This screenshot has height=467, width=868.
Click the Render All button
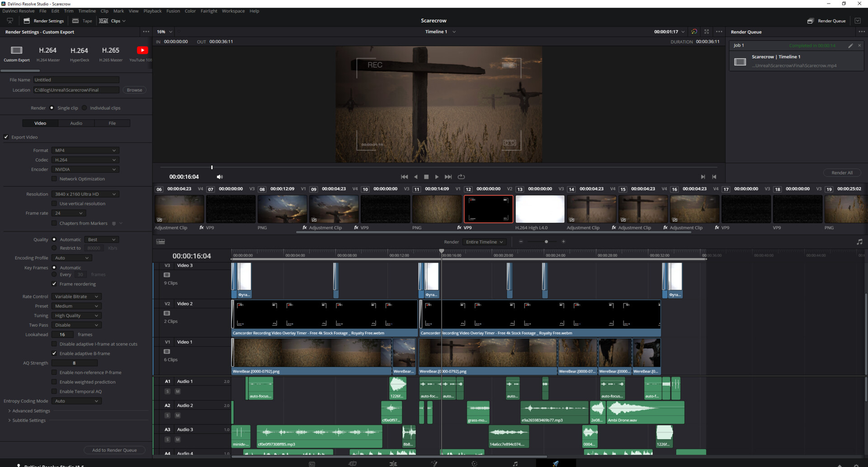click(x=842, y=172)
